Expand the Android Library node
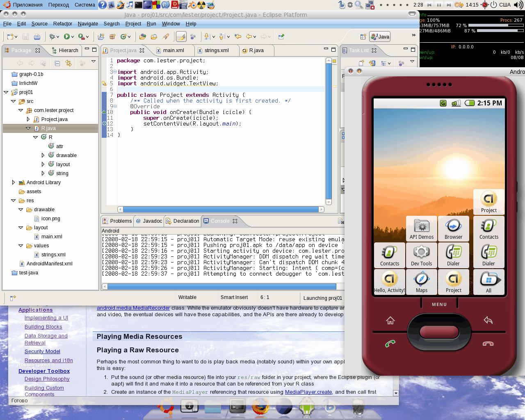Viewport: 525px width, 420px height. [13, 183]
